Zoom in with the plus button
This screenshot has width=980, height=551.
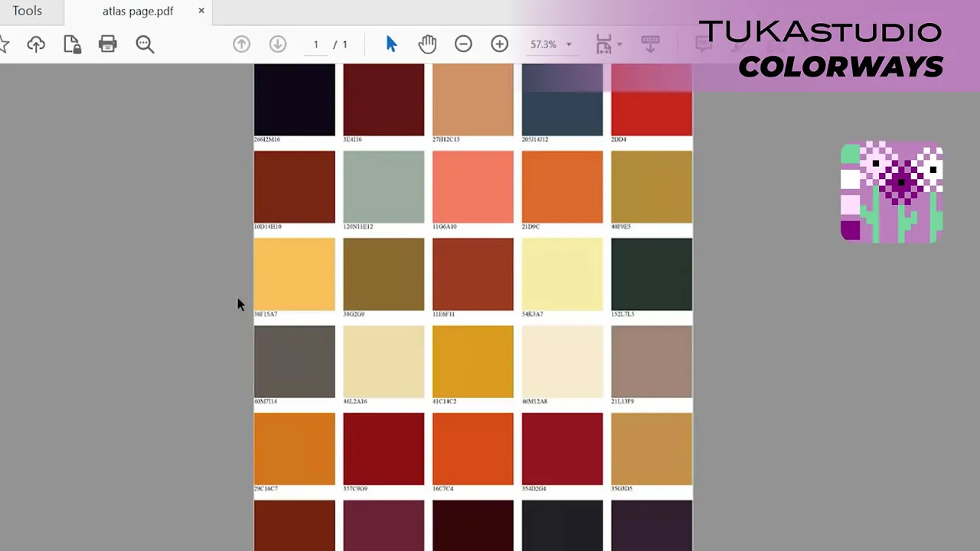click(x=499, y=44)
